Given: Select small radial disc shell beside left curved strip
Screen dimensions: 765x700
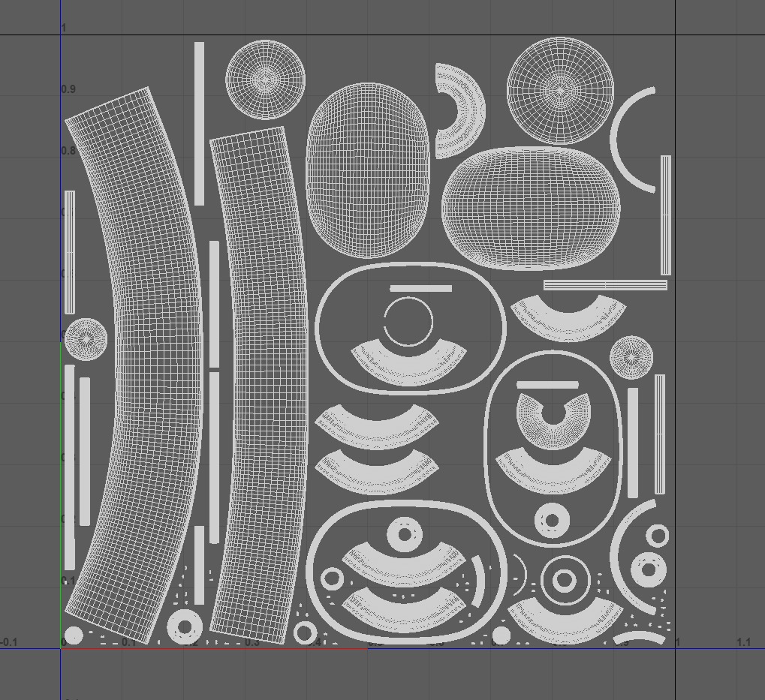Looking at the screenshot, I should click(86, 339).
